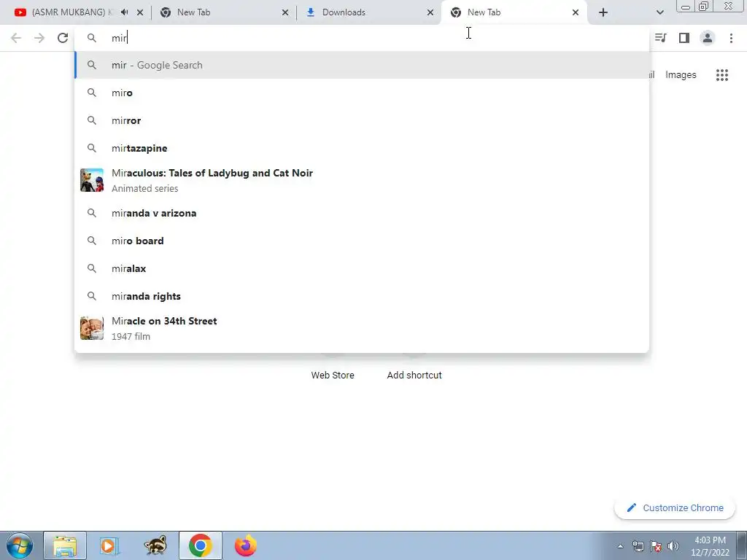Go back with the back arrow
The width and height of the screenshot is (747, 560).
16,38
